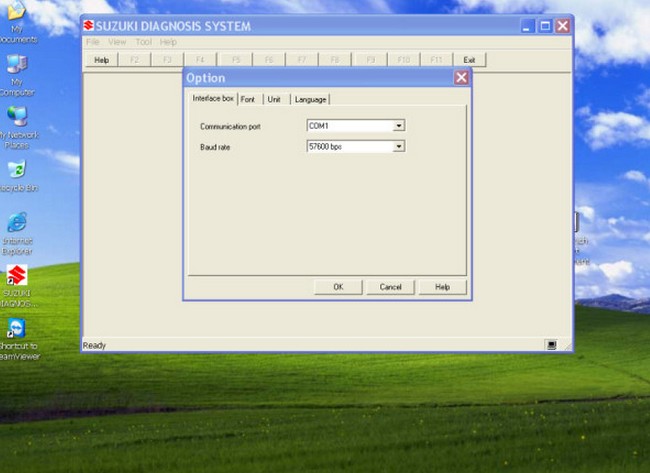Open the Tool menu

pos(143,42)
